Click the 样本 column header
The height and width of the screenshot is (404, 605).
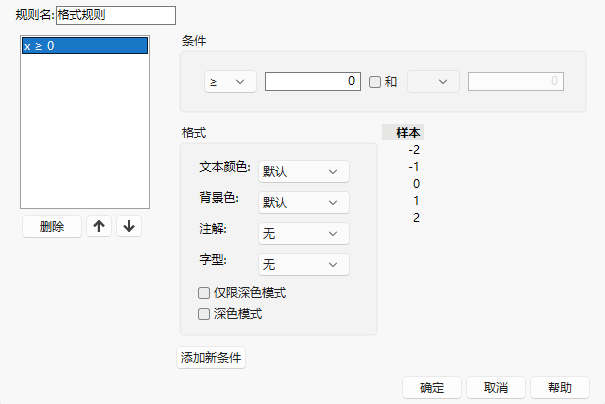tap(403, 132)
